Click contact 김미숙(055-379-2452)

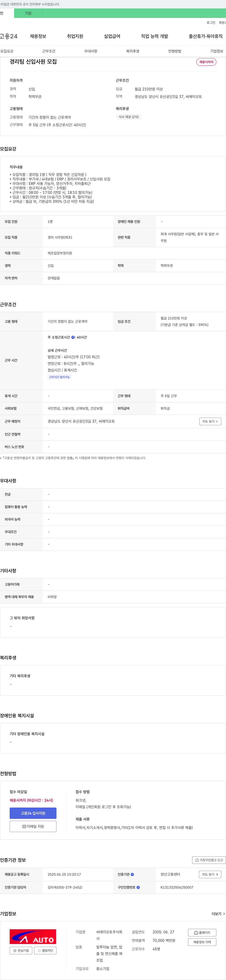coord(65,888)
